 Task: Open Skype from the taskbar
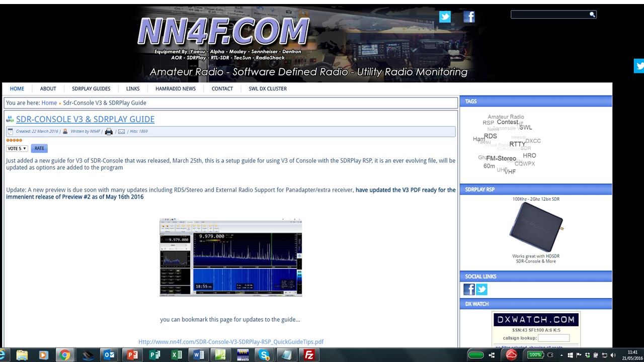tap(264, 355)
